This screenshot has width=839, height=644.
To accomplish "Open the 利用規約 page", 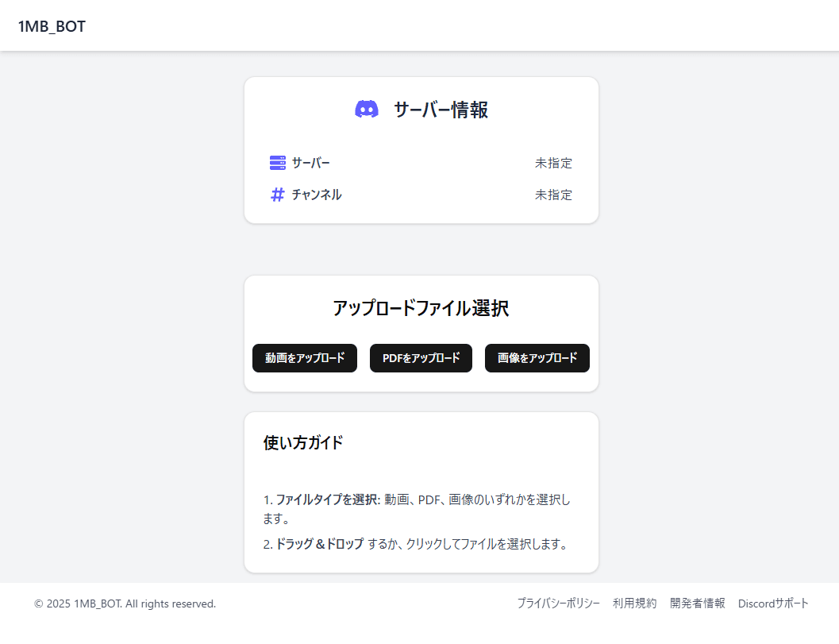I will click(x=634, y=603).
